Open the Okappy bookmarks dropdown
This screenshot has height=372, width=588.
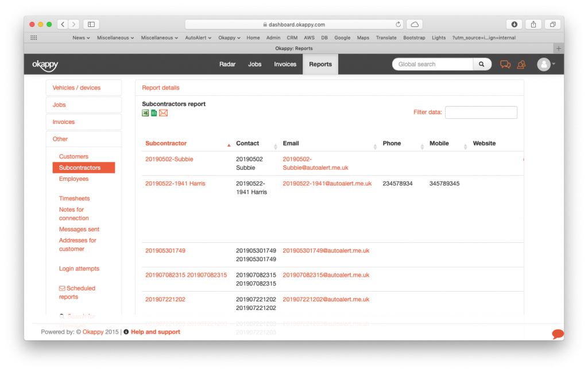click(229, 37)
